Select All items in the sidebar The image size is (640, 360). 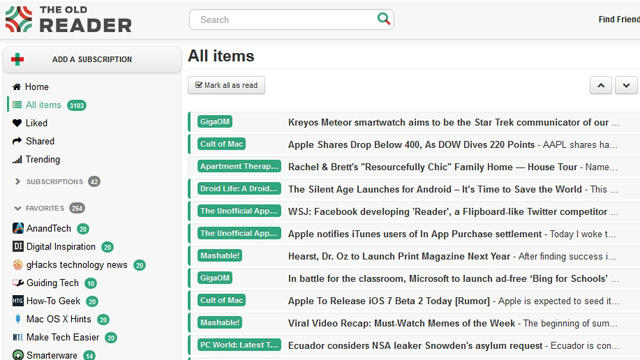(43, 105)
